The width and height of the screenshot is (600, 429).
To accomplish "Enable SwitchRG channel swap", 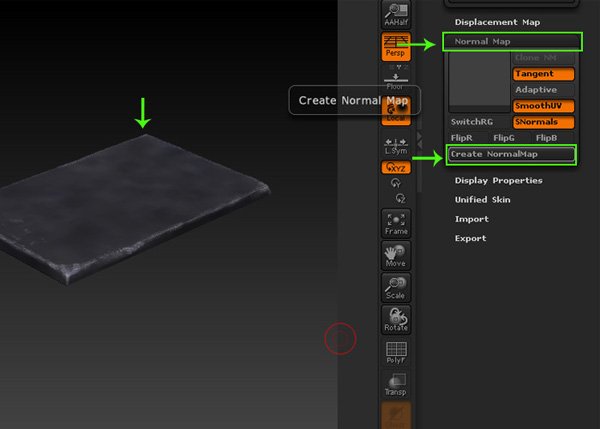I will (x=479, y=122).
